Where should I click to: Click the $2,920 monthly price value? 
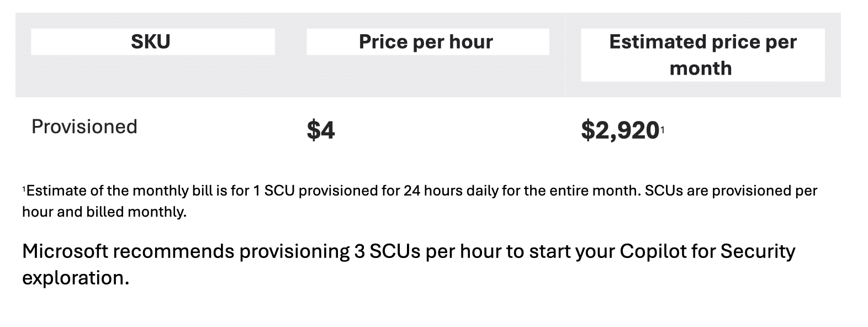coord(620,130)
